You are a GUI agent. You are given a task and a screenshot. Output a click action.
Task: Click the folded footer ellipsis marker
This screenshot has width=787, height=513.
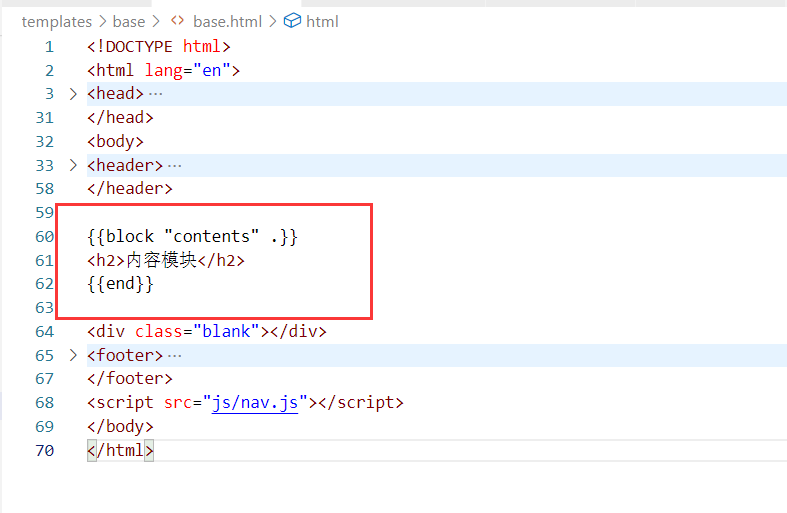175,355
